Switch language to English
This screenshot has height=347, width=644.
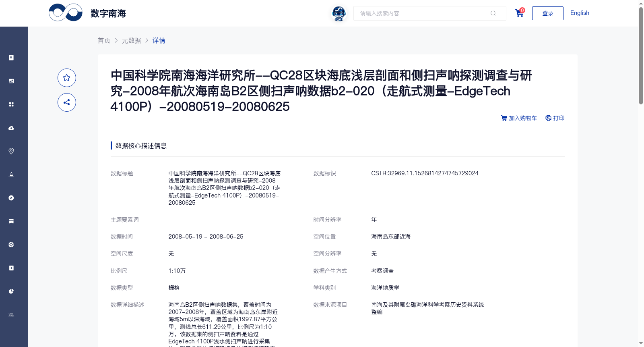(x=580, y=13)
